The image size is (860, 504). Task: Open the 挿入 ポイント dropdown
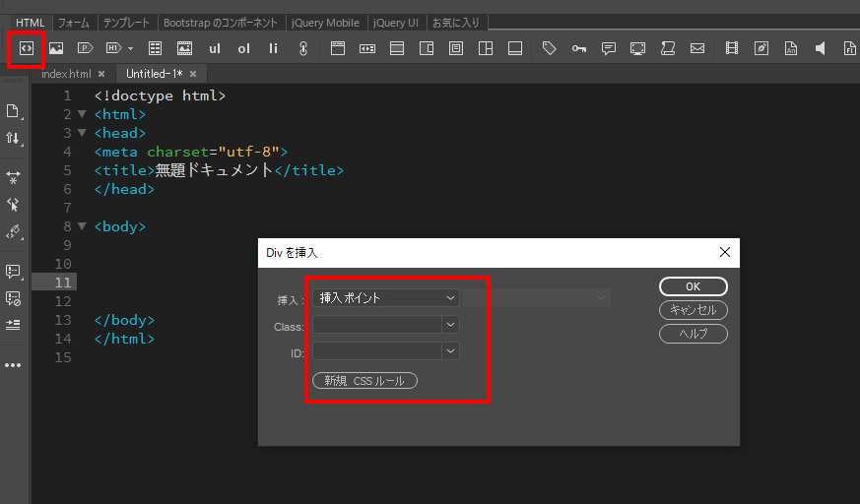(x=386, y=297)
